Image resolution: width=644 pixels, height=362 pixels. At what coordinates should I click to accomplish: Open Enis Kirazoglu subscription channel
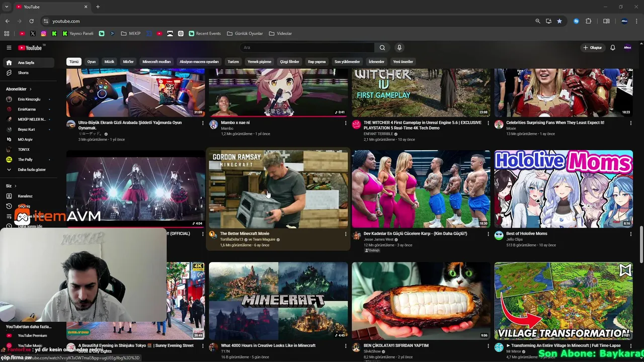coord(28,100)
